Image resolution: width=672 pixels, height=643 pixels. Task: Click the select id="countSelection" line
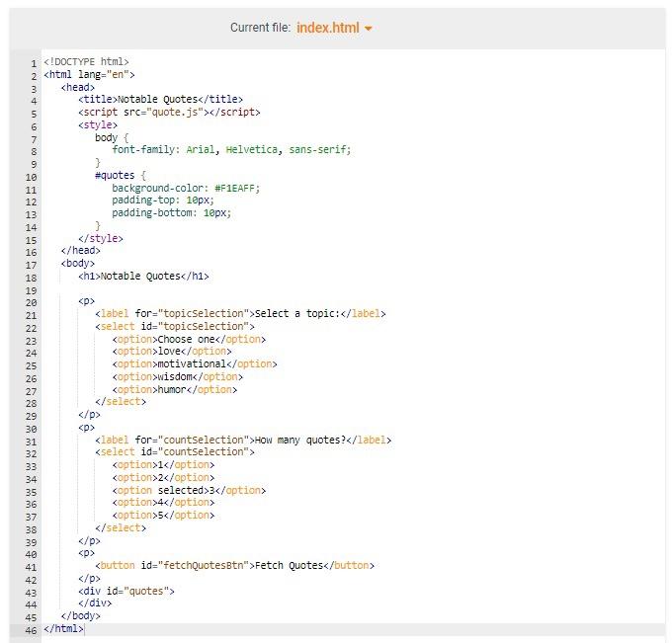[175, 452]
